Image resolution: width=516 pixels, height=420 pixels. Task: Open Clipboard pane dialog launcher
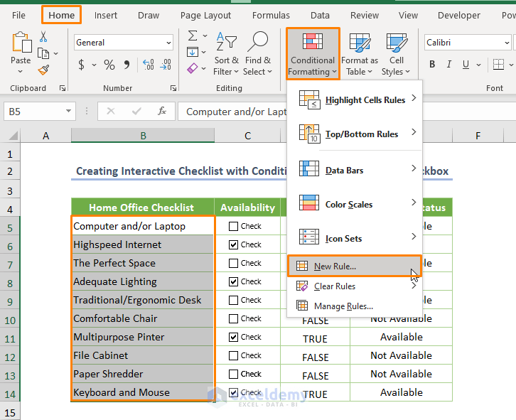click(x=63, y=88)
